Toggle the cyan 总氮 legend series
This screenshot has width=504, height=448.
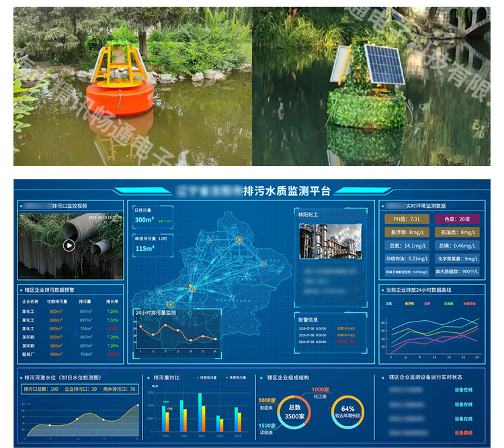click(x=389, y=303)
